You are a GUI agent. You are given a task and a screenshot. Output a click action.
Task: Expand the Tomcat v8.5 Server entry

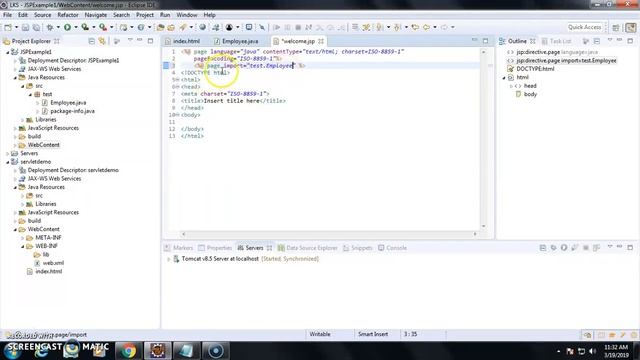point(169,259)
